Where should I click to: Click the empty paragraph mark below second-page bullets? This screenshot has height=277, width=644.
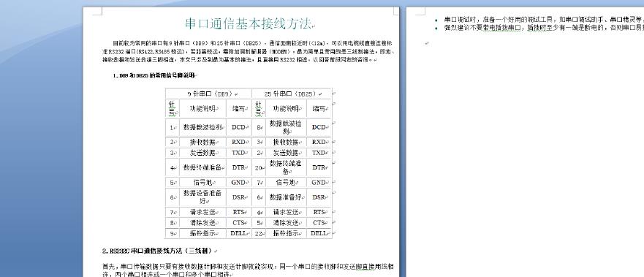coord(427,42)
